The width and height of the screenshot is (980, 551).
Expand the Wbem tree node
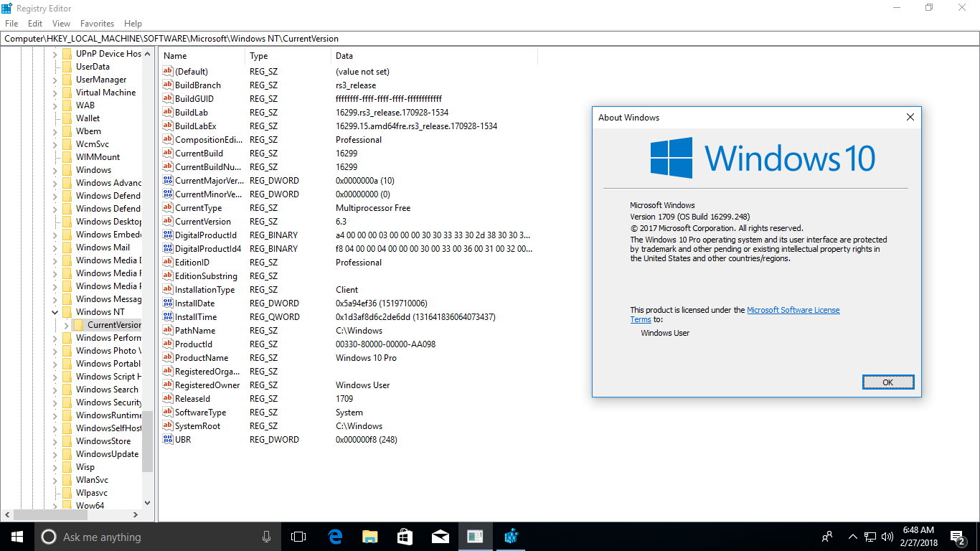pos(55,131)
